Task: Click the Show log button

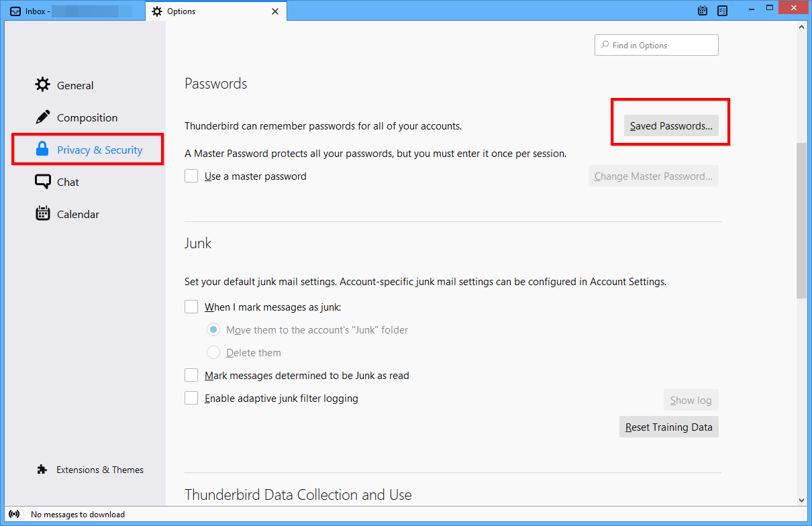Action: coord(691,401)
